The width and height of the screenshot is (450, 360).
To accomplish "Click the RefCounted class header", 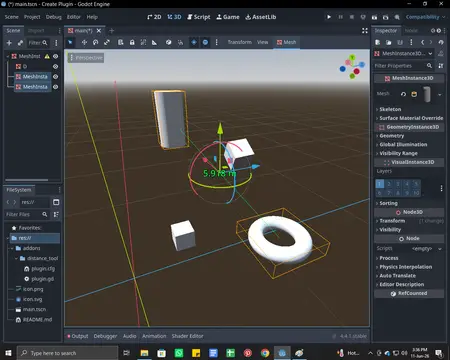I will (x=409, y=293).
